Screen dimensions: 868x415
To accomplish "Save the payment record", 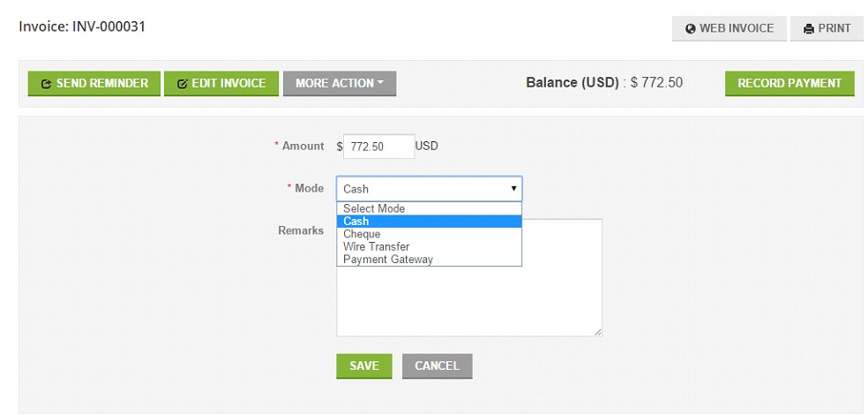I will (363, 366).
